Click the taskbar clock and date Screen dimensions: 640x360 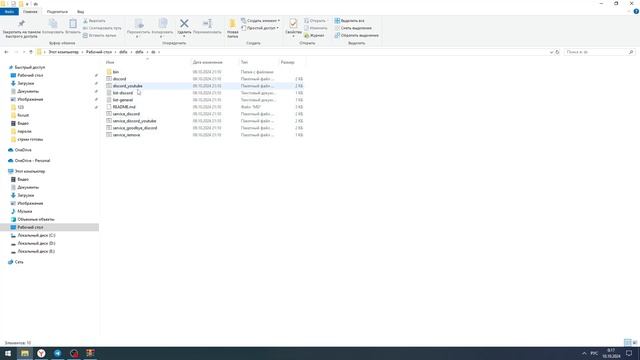pyautogui.click(x=611, y=353)
